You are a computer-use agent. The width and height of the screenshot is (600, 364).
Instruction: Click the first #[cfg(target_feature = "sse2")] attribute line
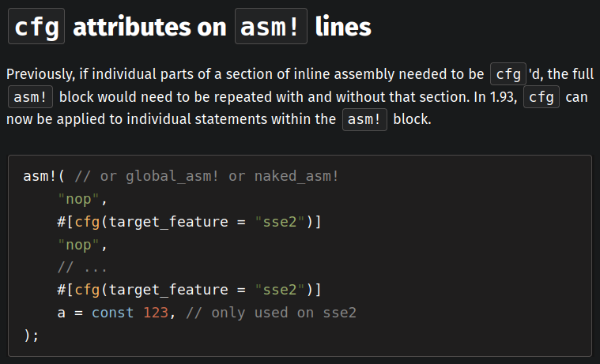[189, 221]
